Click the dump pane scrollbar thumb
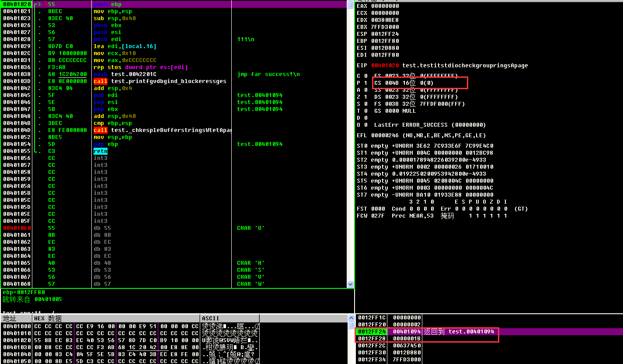This screenshot has width=623, height=364. [x=351, y=326]
